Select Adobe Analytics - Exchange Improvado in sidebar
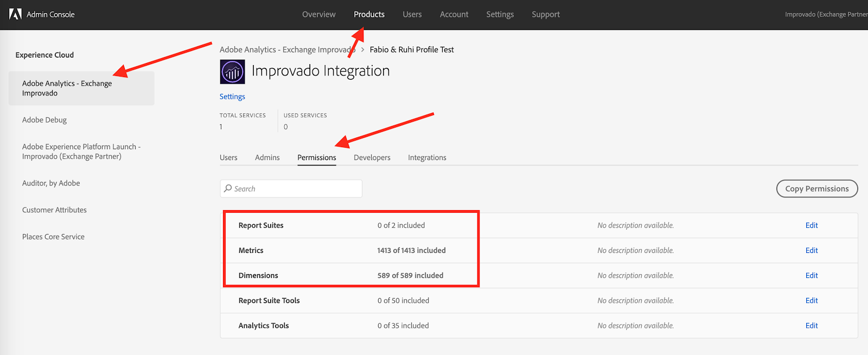The image size is (868, 355). (81, 88)
